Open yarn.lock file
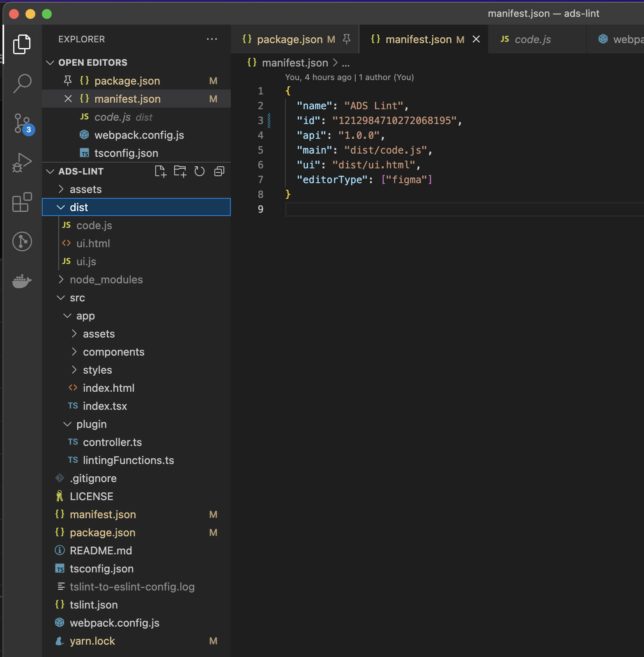Screen dimensions: 644x657 click(136, 641)
